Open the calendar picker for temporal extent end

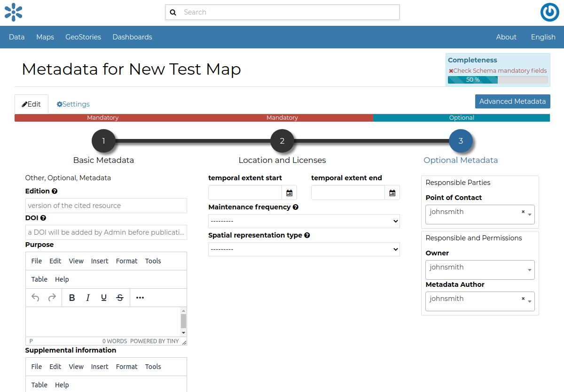[x=392, y=192]
